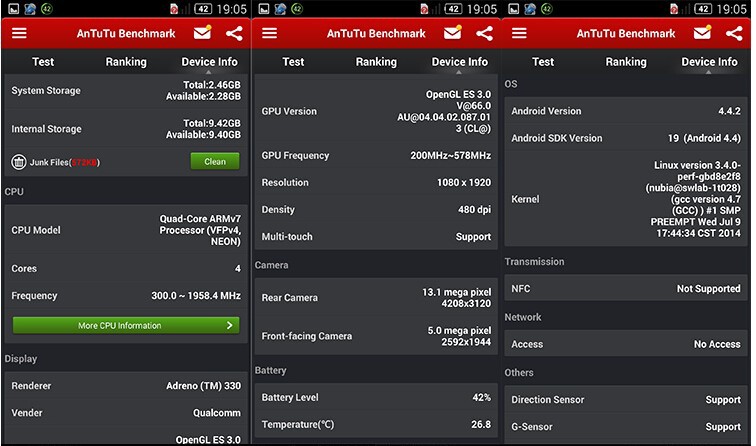Tap the CPU Model row

click(126, 229)
